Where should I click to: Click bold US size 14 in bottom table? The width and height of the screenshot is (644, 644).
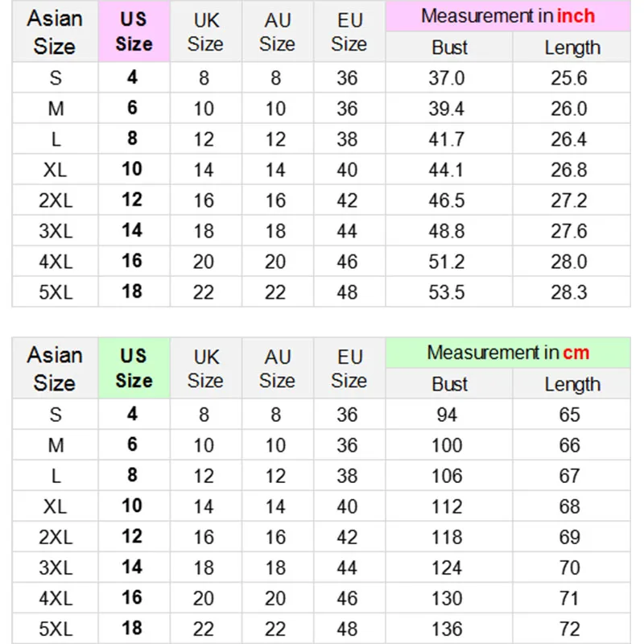[132, 567]
